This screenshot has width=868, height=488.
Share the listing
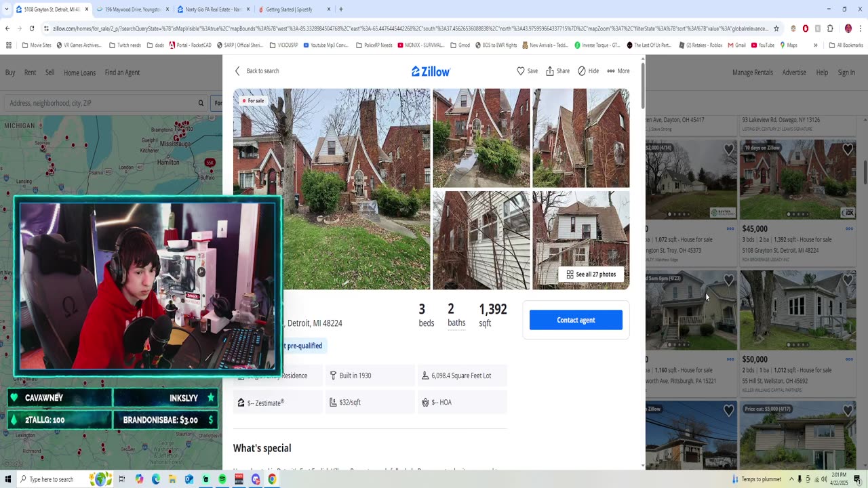(557, 71)
